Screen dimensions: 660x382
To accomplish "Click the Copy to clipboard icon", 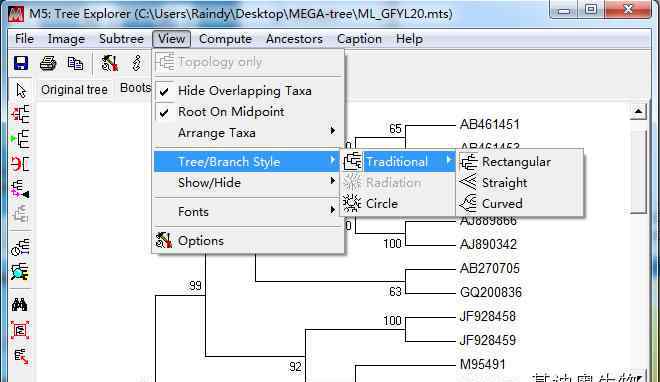I will click(x=75, y=63).
